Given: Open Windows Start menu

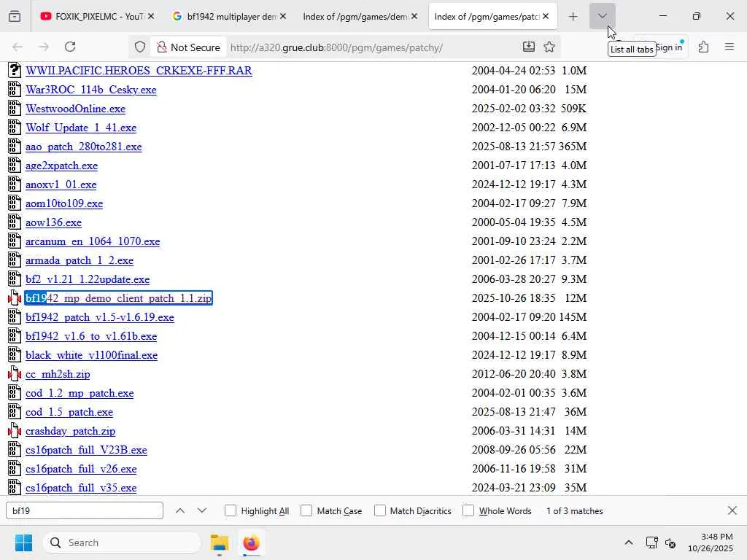Looking at the screenshot, I should click(x=23, y=542).
